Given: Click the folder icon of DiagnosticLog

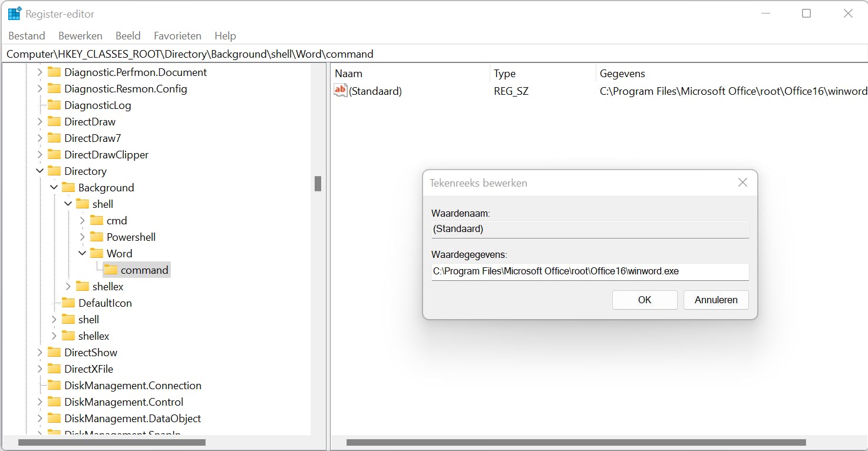Looking at the screenshot, I should [54, 105].
